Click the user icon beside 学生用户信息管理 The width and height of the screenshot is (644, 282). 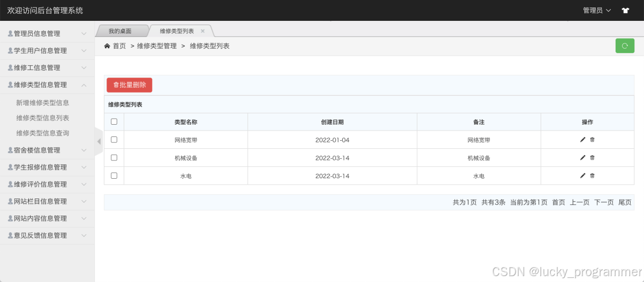[x=10, y=50]
